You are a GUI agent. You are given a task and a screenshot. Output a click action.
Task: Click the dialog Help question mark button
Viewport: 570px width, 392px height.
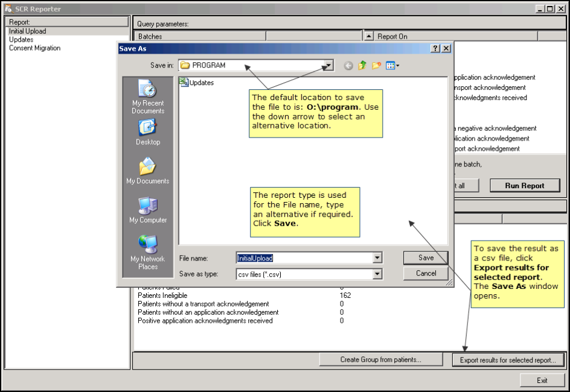point(435,49)
